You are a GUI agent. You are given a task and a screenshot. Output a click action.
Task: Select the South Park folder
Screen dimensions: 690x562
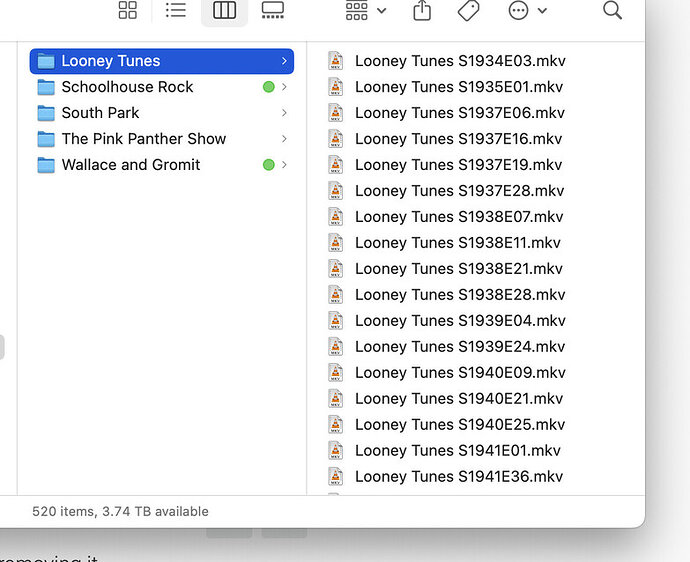coord(161,113)
